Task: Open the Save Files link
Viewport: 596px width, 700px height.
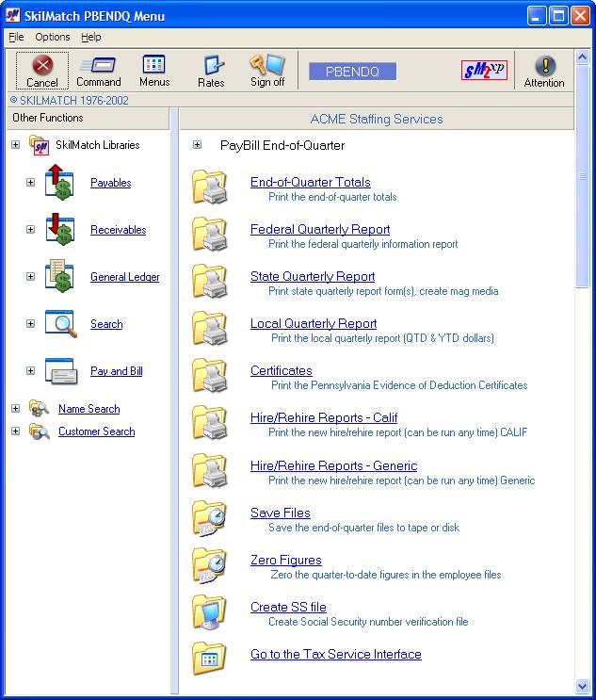Action: 281,513
